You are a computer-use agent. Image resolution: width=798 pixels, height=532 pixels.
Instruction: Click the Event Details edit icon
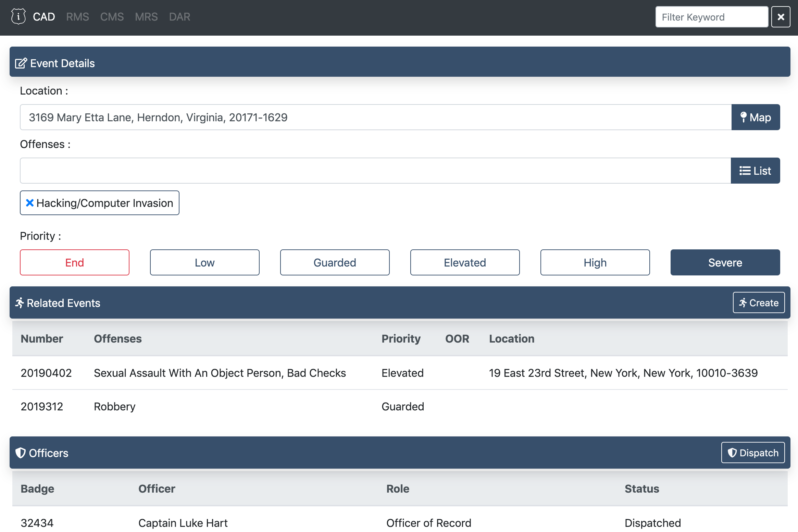coord(21,63)
